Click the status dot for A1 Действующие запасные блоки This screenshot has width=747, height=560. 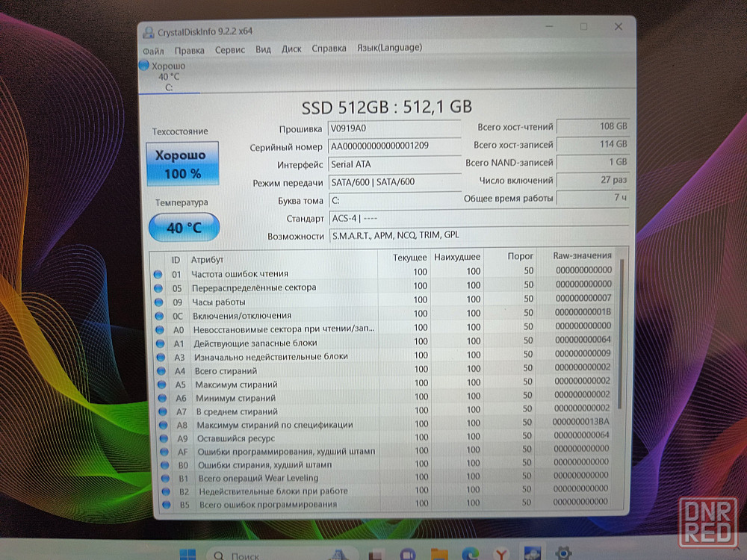click(x=160, y=343)
